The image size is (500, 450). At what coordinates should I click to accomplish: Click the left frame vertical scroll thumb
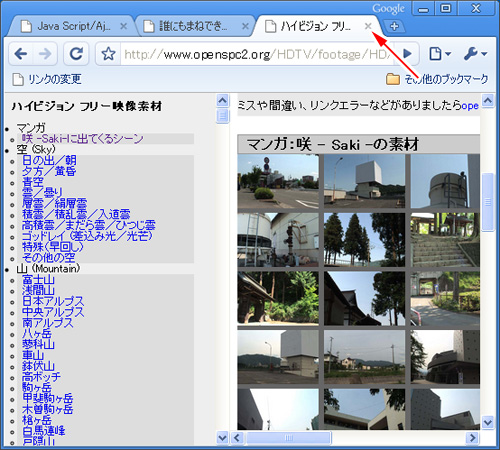(x=223, y=116)
